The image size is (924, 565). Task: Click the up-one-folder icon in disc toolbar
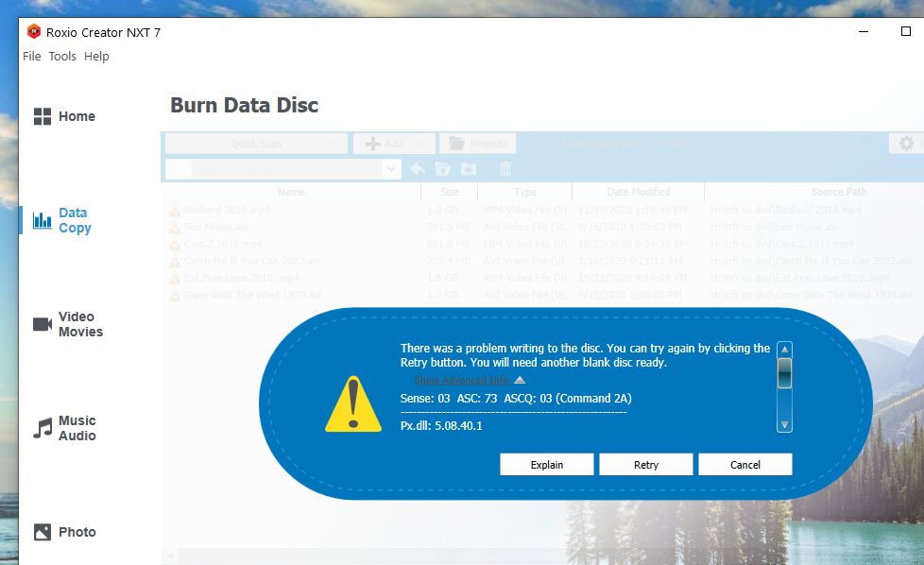click(x=442, y=169)
